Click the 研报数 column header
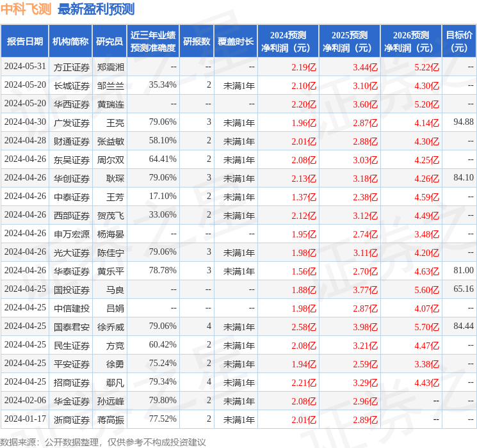The image size is (477, 448). [197, 41]
